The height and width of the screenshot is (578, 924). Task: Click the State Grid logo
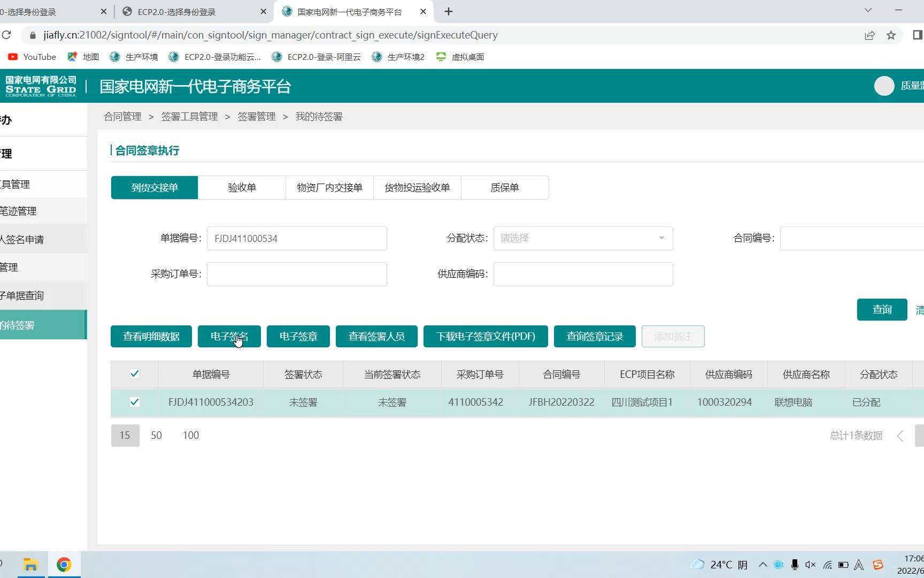41,85
